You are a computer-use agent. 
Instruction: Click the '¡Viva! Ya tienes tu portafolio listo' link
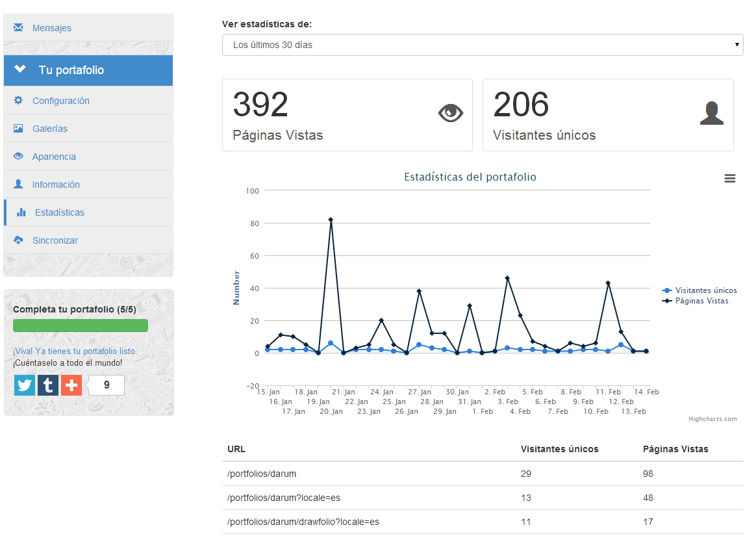75,351
